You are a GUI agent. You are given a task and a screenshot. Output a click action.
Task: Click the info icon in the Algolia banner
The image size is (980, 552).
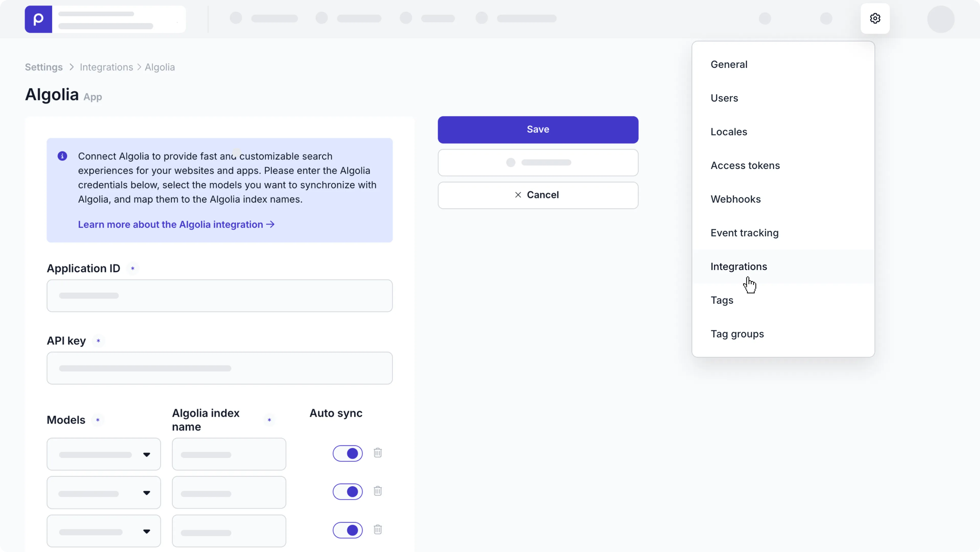(x=62, y=156)
